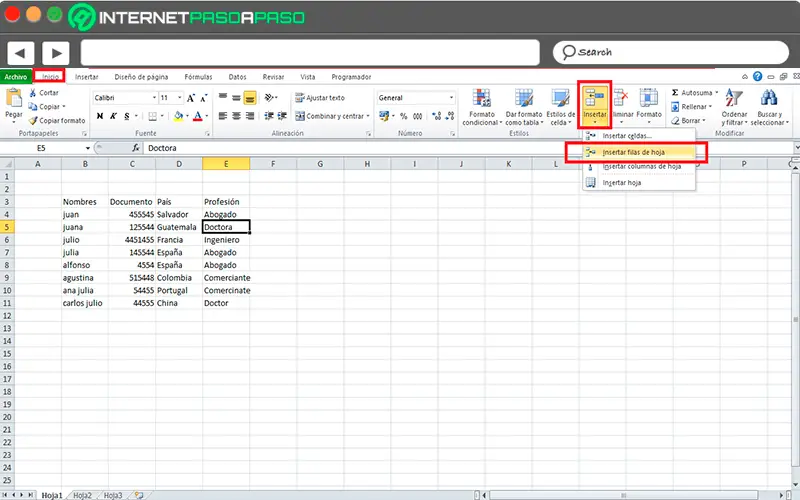The height and width of the screenshot is (500, 800).
Task: Click the browser address bar field
Action: click(310, 53)
